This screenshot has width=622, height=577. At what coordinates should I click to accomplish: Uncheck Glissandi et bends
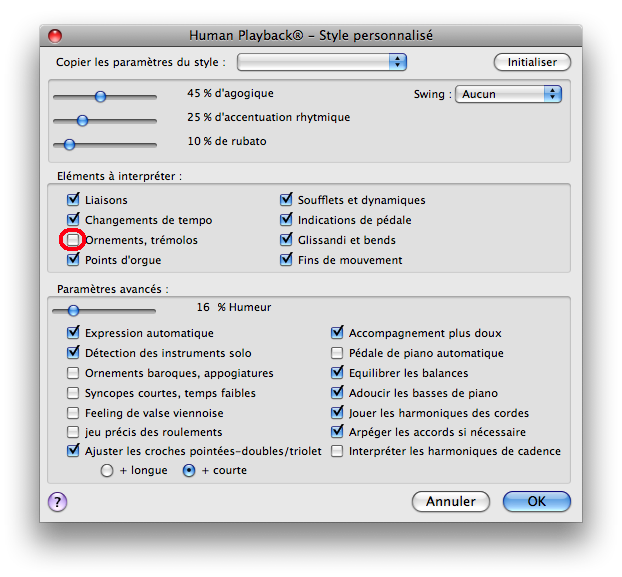coord(287,240)
